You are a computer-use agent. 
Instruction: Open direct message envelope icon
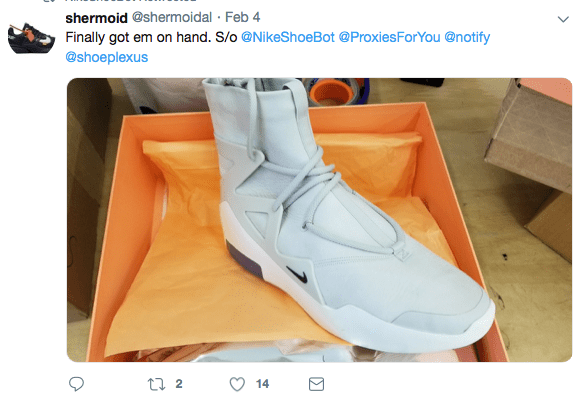click(316, 384)
